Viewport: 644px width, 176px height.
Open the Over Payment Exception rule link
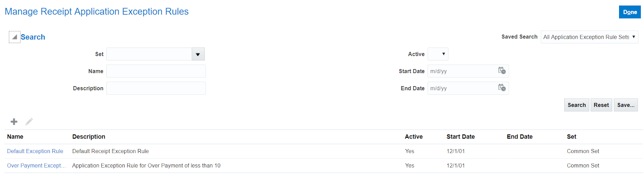36,166
